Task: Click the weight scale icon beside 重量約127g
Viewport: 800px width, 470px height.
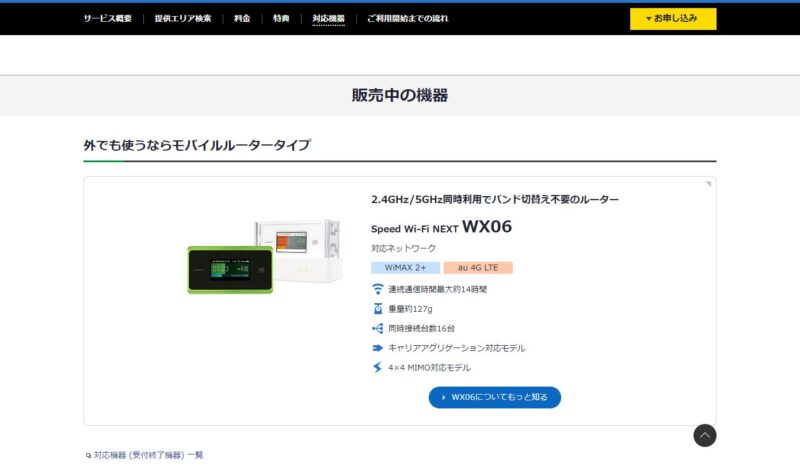Action: point(378,309)
